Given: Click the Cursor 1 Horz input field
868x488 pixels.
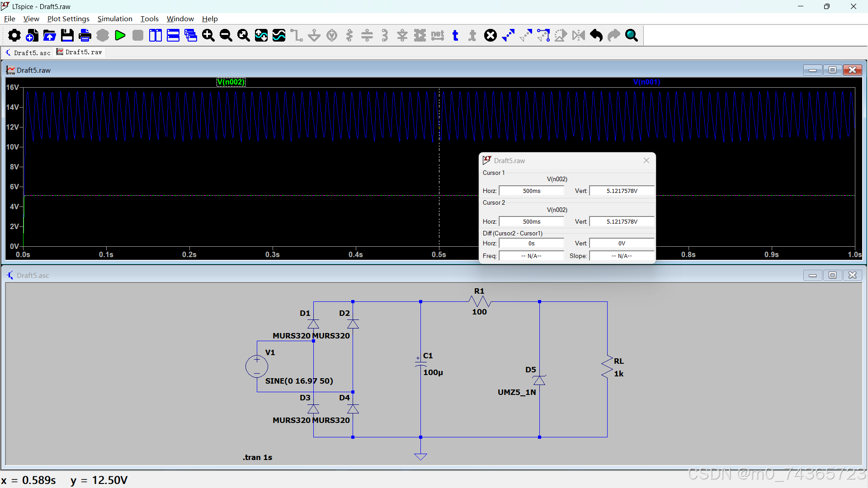Looking at the screenshot, I should [531, 191].
